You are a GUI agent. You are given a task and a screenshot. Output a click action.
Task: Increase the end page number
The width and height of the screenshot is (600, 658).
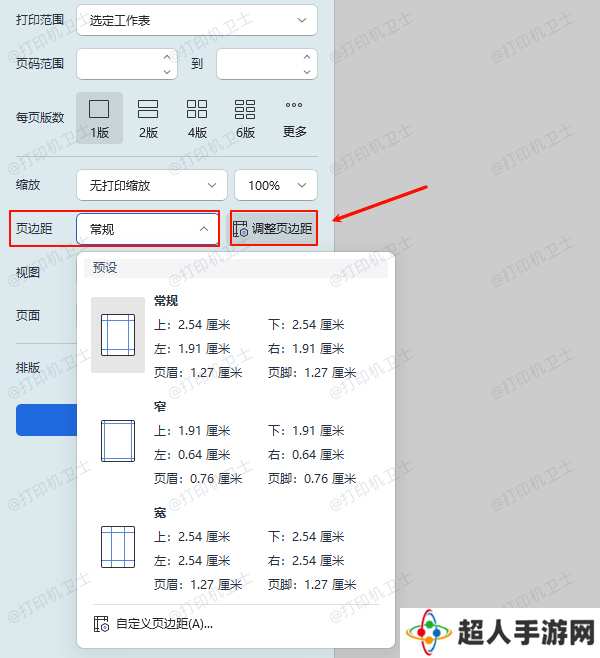307,57
